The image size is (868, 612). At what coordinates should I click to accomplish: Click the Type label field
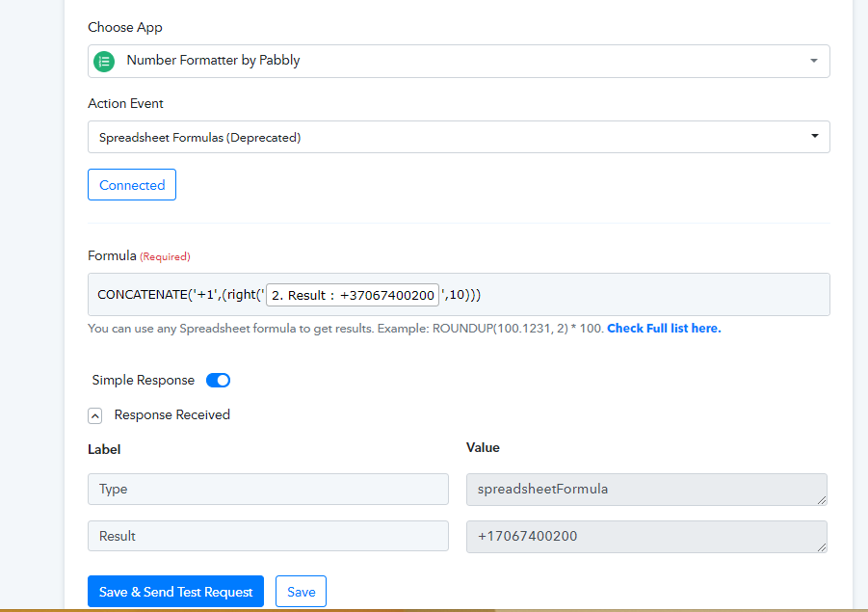pos(268,489)
